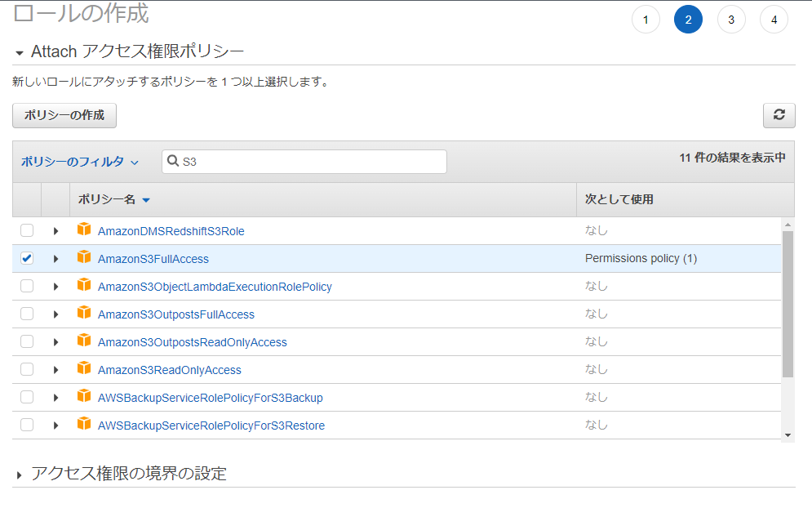
Task: Select the current wizard step 2
Action: 688,20
